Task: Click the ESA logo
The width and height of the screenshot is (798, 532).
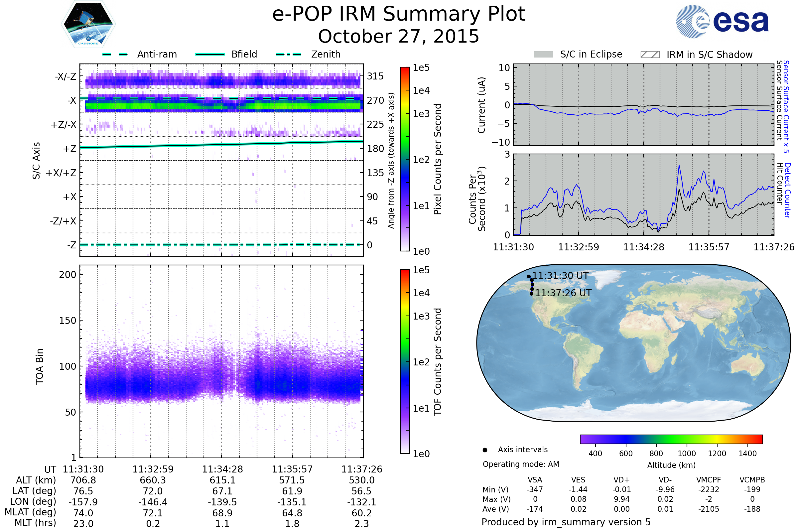Action: click(722, 21)
